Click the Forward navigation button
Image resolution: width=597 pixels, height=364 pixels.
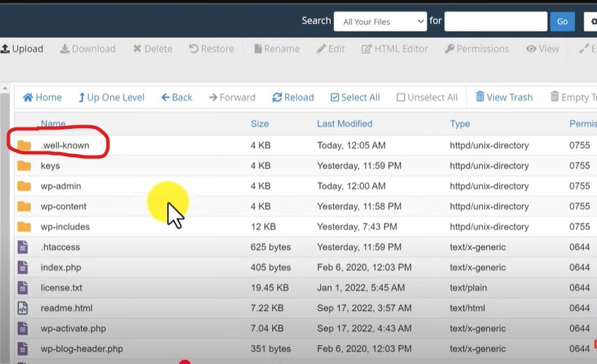coord(233,97)
